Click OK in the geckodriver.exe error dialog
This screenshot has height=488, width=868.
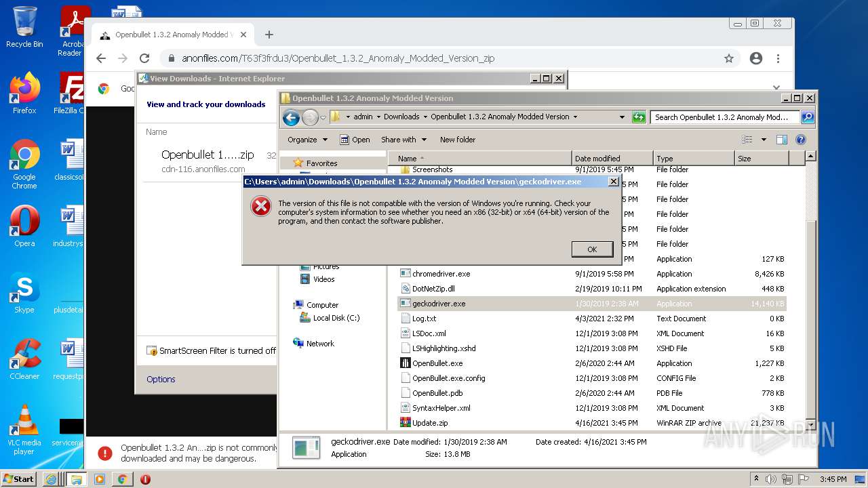(x=592, y=249)
